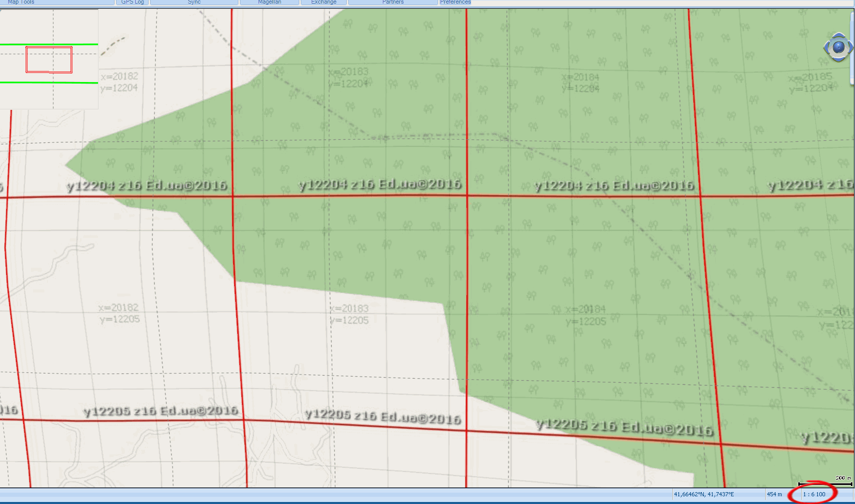Pan map up with navigation arrow
Viewport: 855px width, 504px height.
point(838,36)
